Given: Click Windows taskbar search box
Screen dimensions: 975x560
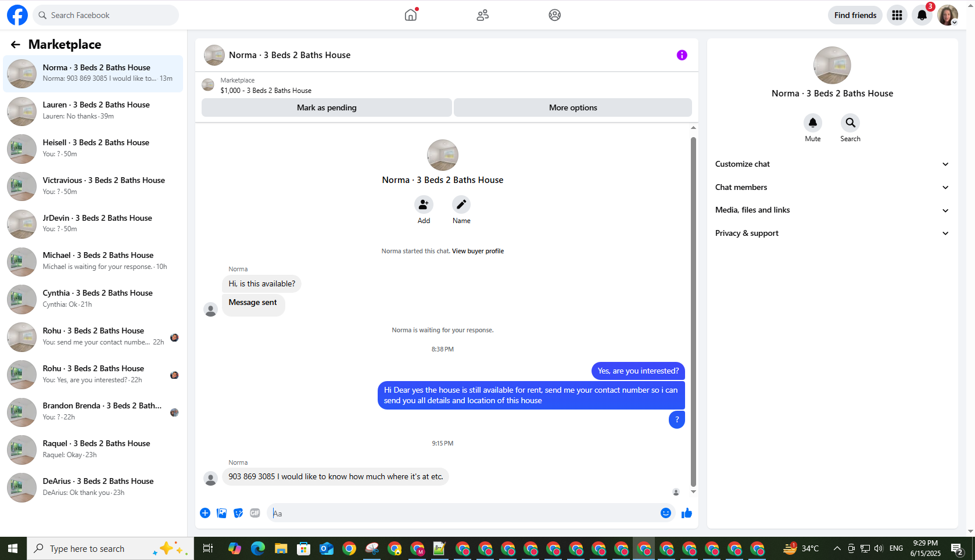Looking at the screenshot, I should (x=110, y=548).
